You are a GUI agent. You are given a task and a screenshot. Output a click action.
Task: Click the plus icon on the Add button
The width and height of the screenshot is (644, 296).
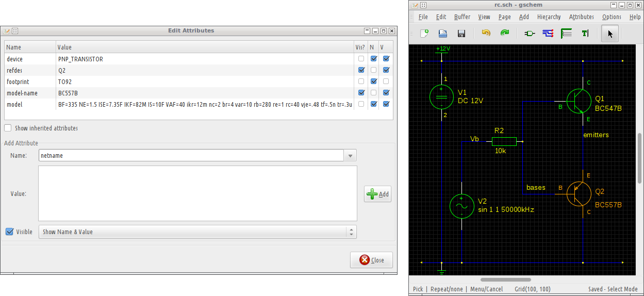tap(372, 194)
